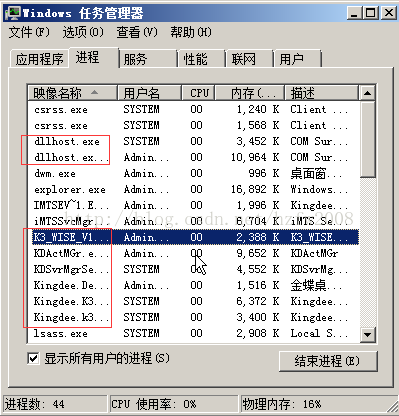Click the Task Manager title bar icon
The height and width of the screenshot is (416, 399).
coord(13,13)
